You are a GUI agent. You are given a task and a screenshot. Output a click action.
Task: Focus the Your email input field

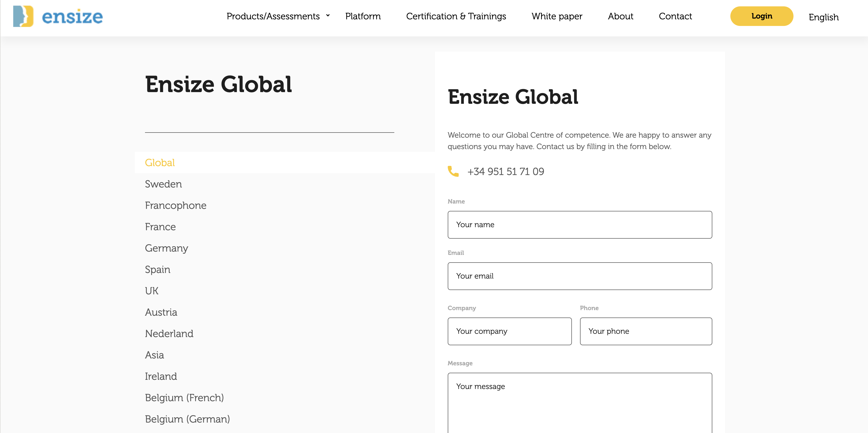(580, 276)
